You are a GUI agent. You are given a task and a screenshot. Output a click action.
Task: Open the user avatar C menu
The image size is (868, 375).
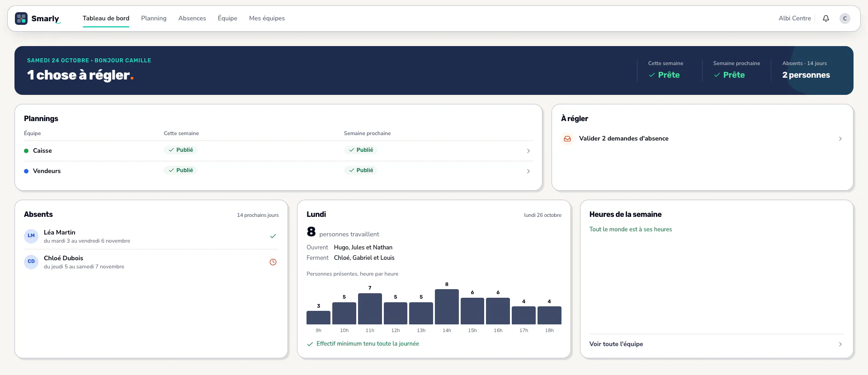click(x=845, y=19)
